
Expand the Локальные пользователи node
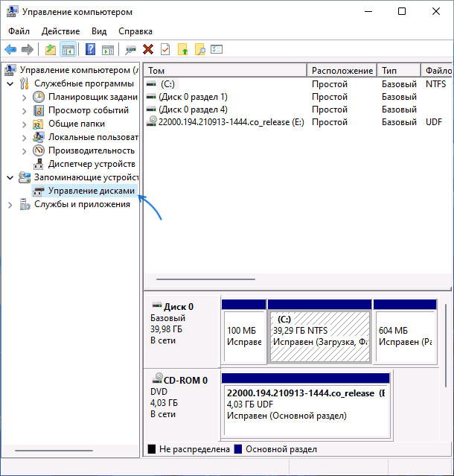25,138
